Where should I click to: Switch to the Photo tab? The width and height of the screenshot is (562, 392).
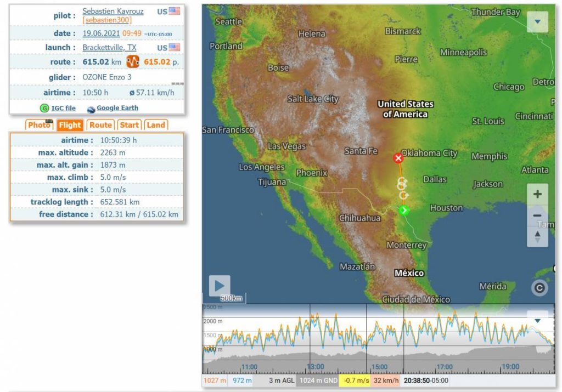tap(39, 125)
